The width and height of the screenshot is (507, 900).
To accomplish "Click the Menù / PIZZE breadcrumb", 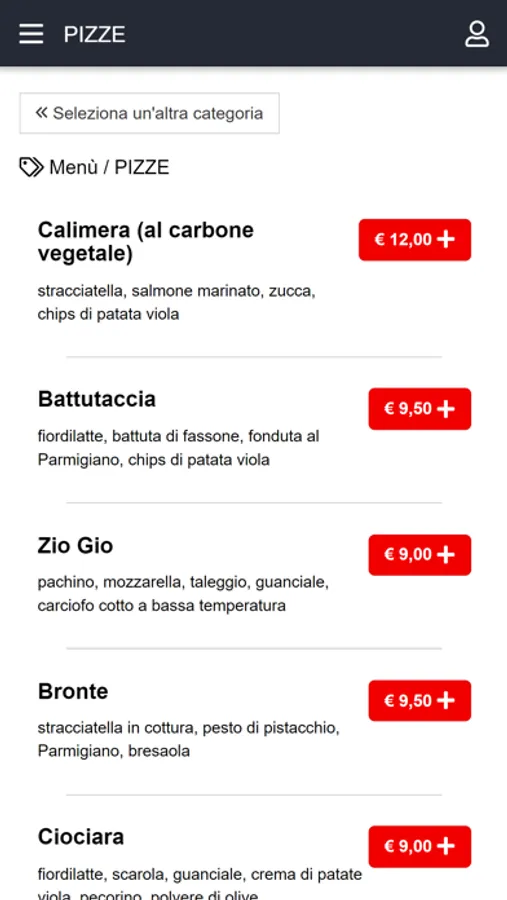I will (109, 167).
